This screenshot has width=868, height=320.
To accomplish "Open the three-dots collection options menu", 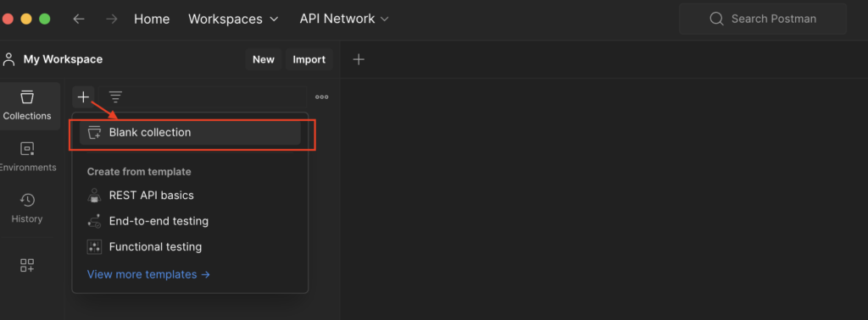I will pyautogui.click(x=321, y=97).
